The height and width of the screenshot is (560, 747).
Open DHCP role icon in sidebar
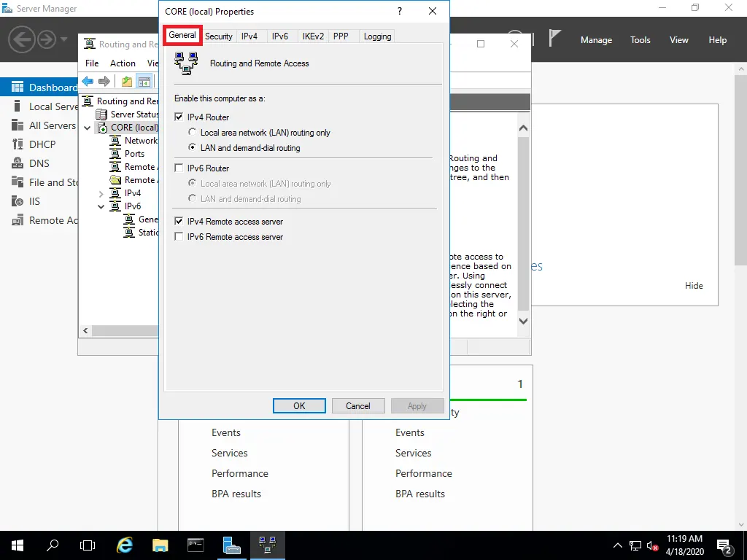(x=18, y=144)
